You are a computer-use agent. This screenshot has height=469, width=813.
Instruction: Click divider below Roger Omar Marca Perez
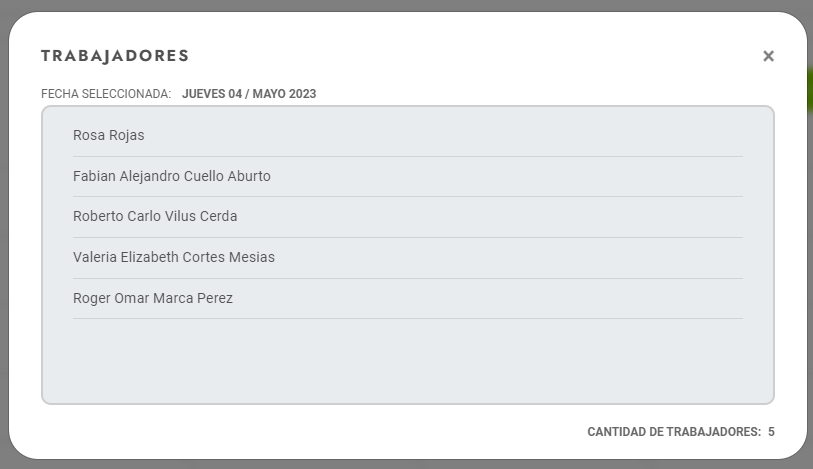click(x=408, y=319)
